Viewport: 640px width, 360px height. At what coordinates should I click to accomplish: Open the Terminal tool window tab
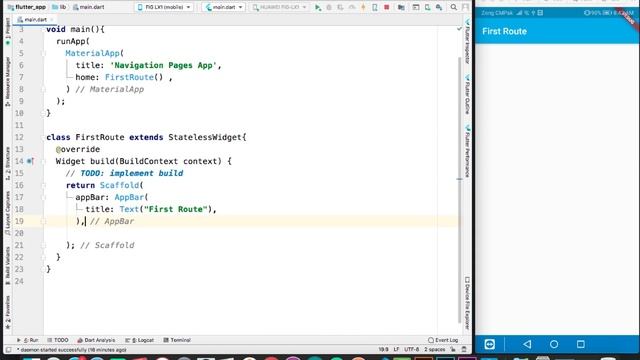click(x=177, y=340)
